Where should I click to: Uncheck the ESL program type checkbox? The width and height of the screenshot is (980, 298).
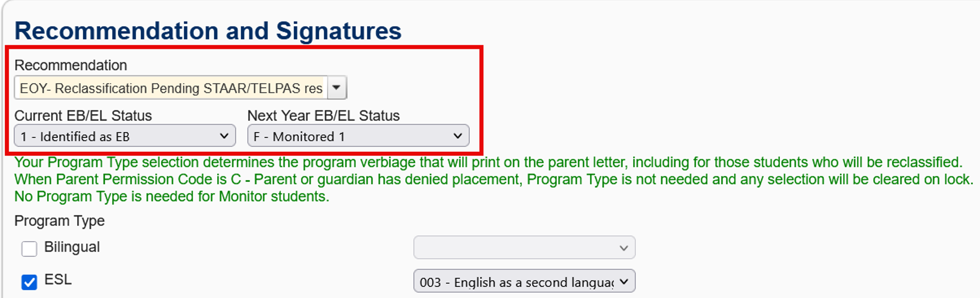click(29, 282)
